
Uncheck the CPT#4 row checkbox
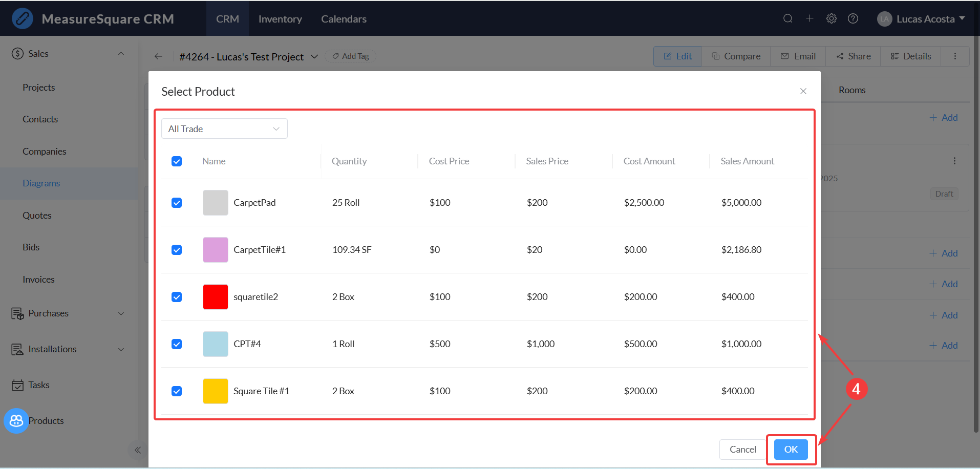coord(177,344)
